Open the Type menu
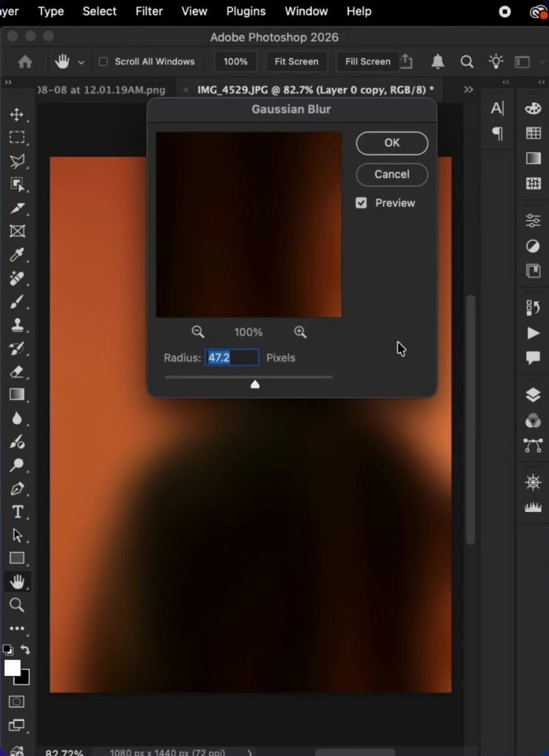 pos(51,11)
